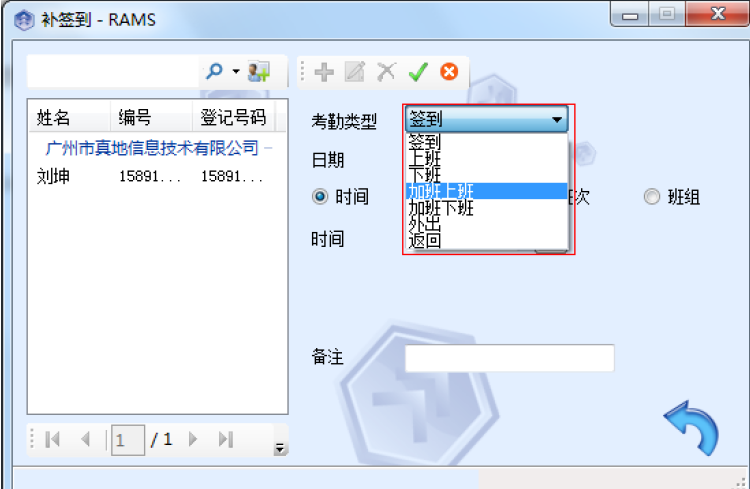
Task: Open the search options dropdown arrow
Action: 236,71
